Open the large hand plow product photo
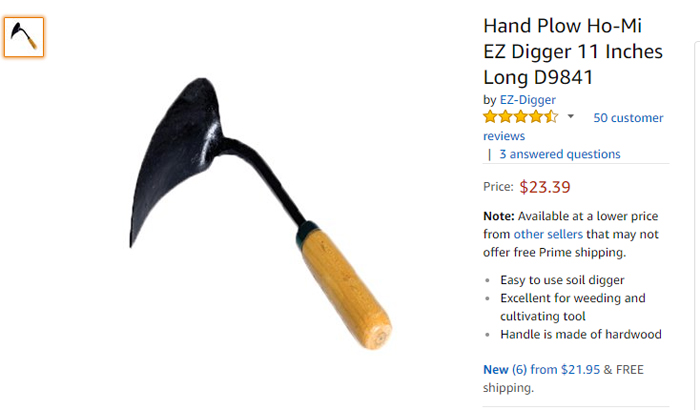Viewport: 700px width, 410px height. (261, 213)
